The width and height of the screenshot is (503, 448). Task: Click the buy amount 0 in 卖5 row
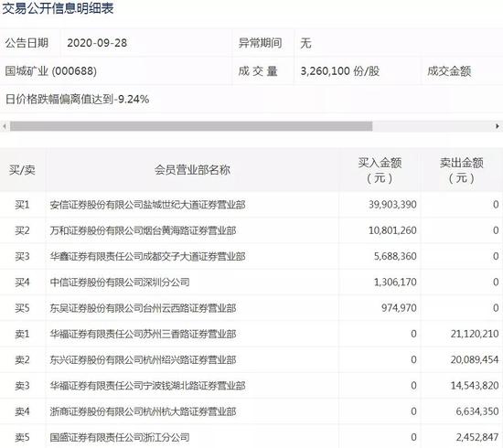[413, 437]
